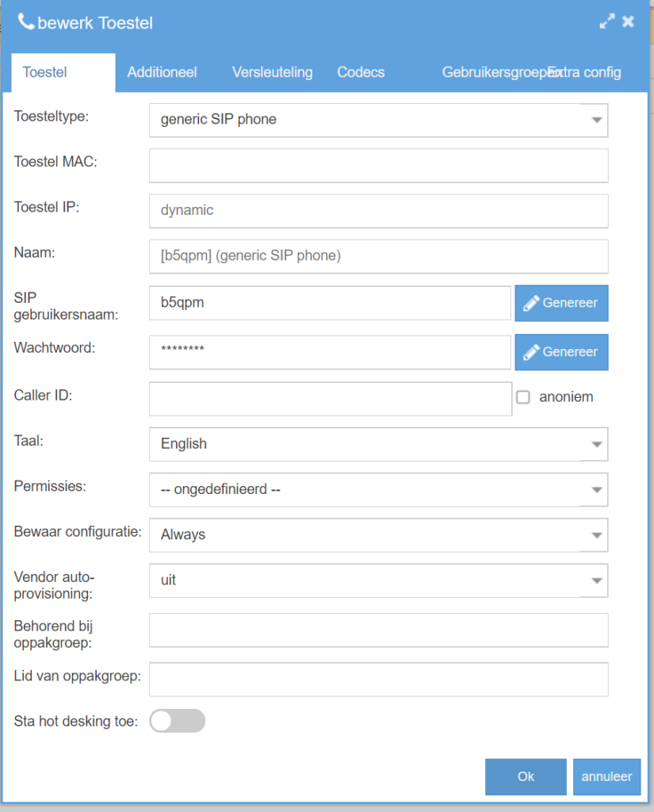Focus the Caller ID text field
Screen dimensions: 654x812
(330, 399)
